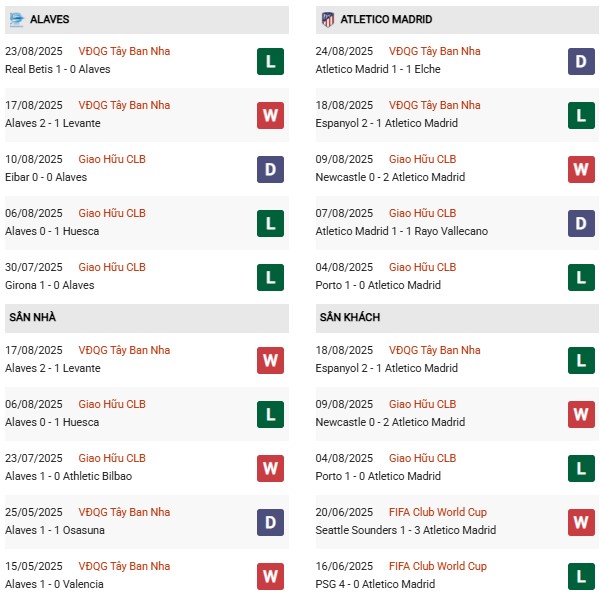600x595 pixels.
Task: Click the W badge for Alaves vs Valencia
Action: coord(270,576)
